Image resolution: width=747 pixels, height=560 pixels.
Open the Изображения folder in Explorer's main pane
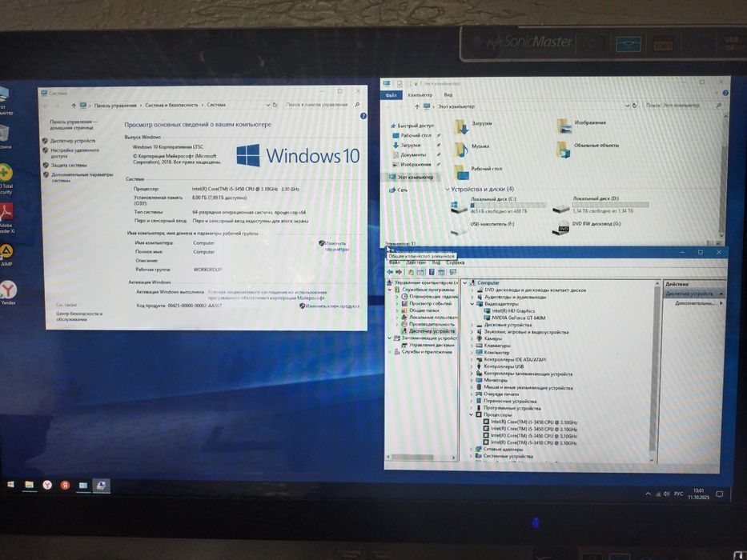point(580,124)
